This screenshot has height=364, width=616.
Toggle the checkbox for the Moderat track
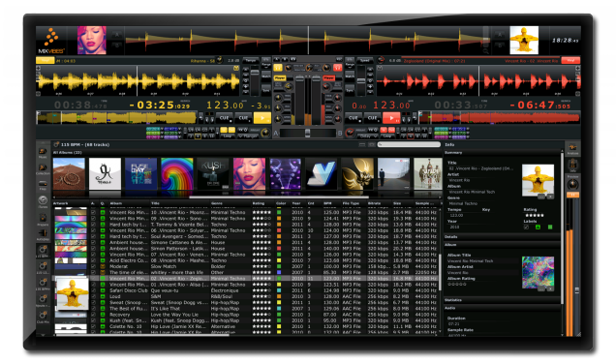(x=93, y=266)
